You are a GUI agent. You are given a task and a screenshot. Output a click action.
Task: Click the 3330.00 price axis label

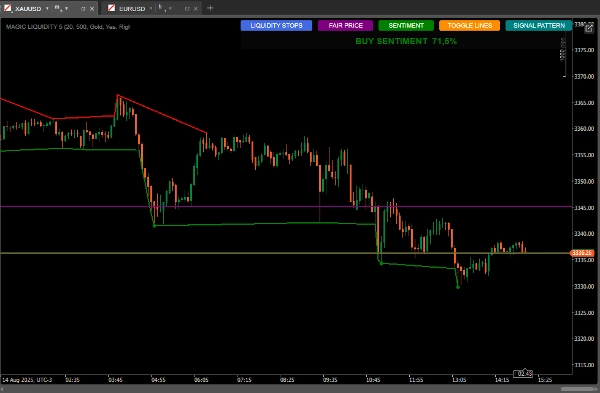(x=584, y=286)
